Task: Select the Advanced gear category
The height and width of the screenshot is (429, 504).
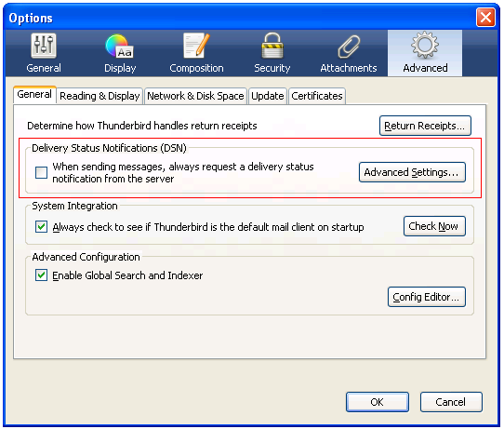Action: coord(425,53)
